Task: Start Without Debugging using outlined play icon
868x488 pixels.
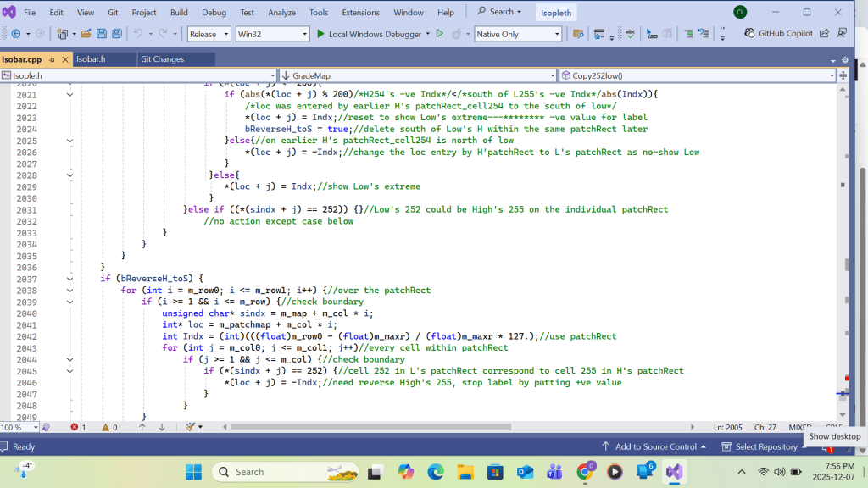Action: pyautogui.click(x=439, y=34)
